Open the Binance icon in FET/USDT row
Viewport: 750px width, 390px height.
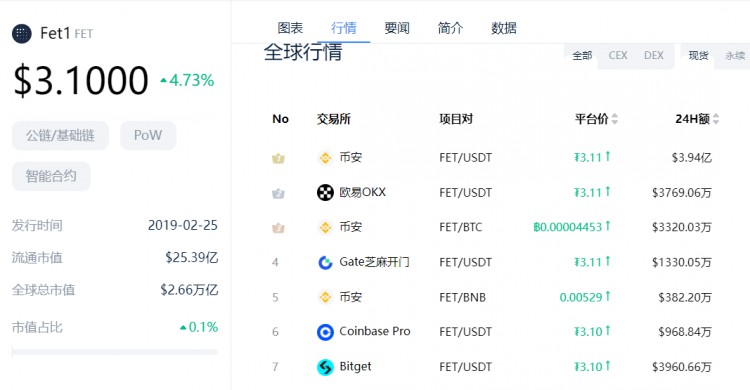325,158
